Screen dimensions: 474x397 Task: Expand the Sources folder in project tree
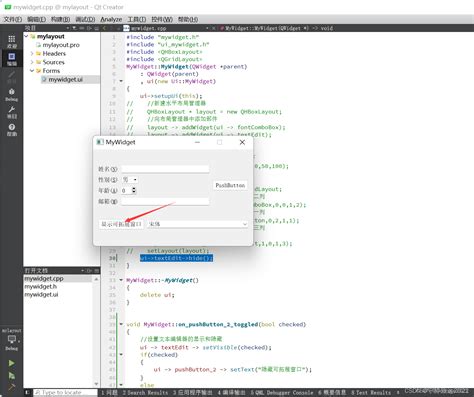tap(32, 62)
